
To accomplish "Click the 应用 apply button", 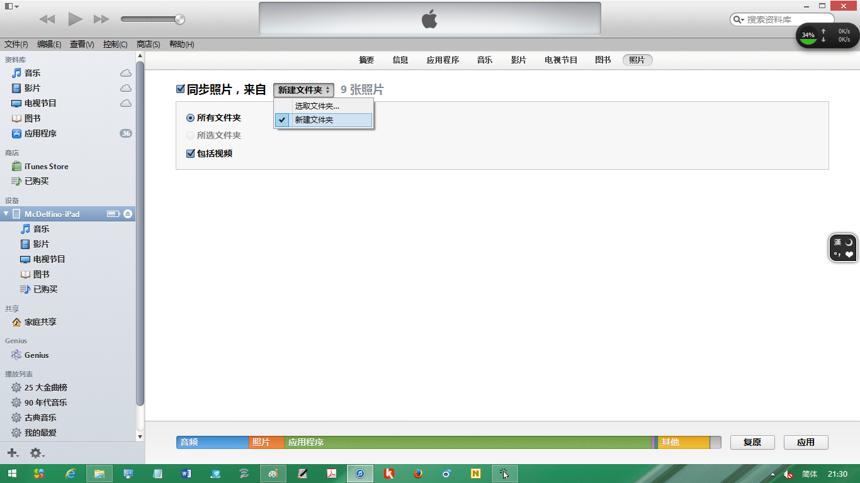I will (x=806, y=442).
